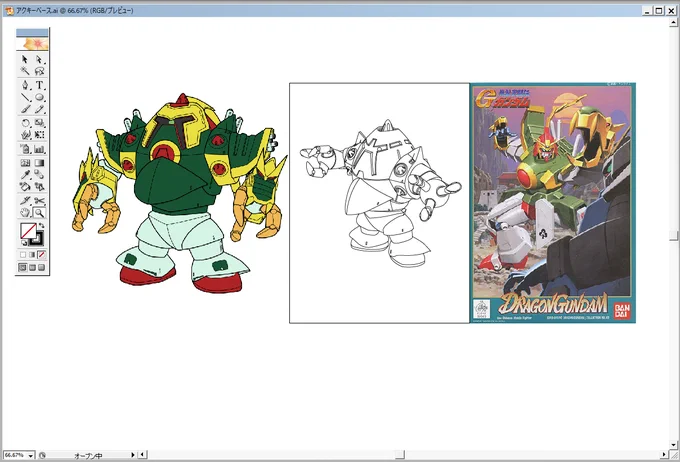
Task: Click the status bar clock icon
Action: (42, 455)
